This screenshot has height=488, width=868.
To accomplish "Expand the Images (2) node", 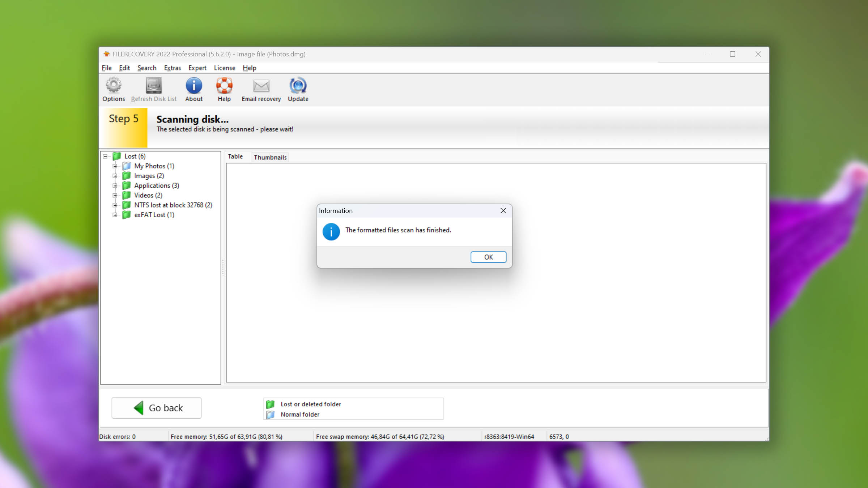I will [115, 176].
